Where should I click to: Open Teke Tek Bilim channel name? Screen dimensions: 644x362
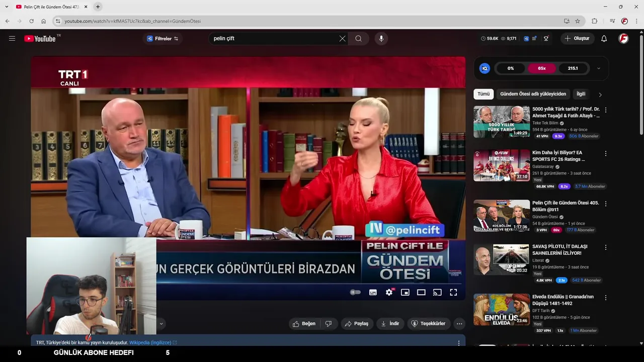[545, 123]
